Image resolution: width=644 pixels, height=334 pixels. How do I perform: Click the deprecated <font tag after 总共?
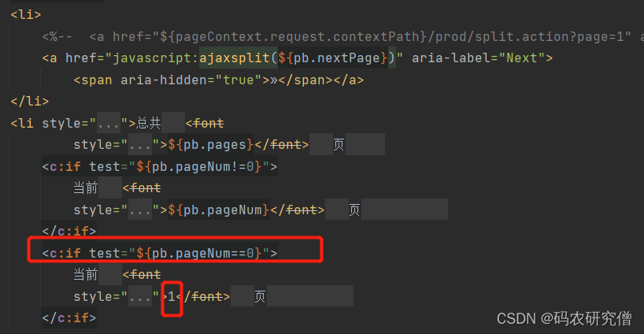[205, 123]
